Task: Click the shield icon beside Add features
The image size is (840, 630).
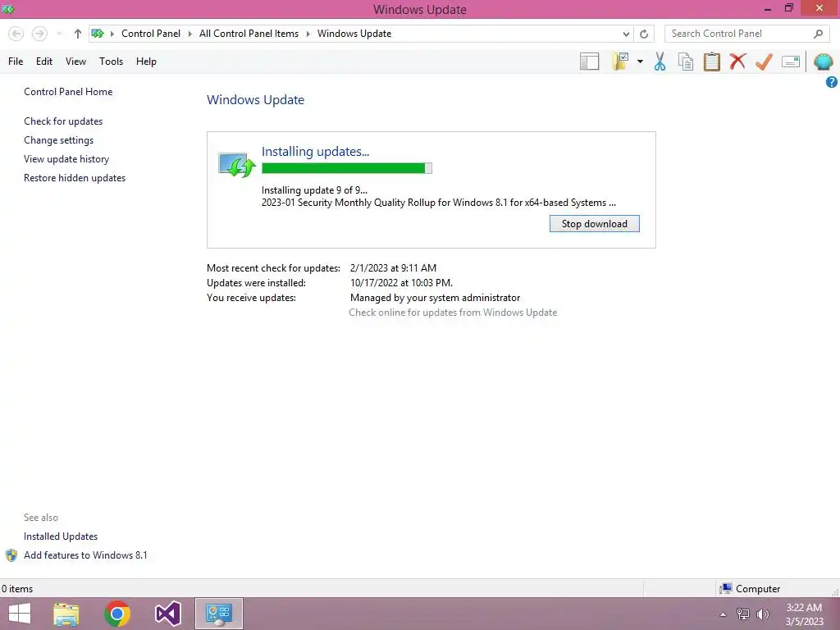Action: [x=11, y=555]
